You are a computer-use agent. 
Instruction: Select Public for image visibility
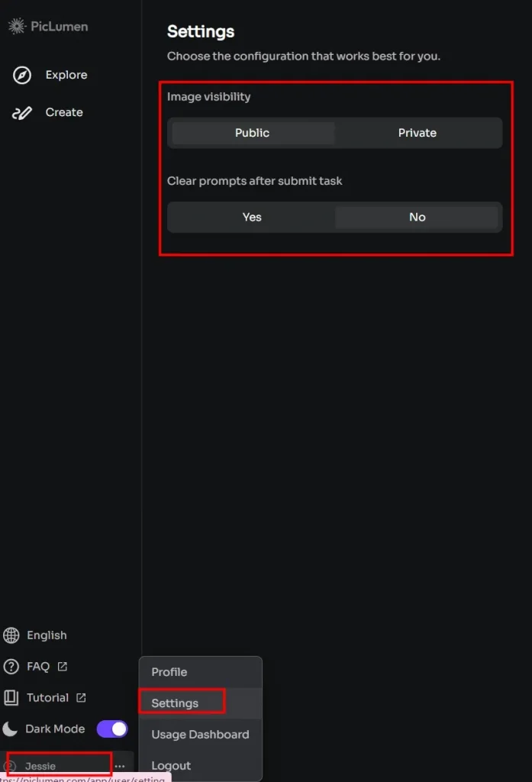point(252,133)
